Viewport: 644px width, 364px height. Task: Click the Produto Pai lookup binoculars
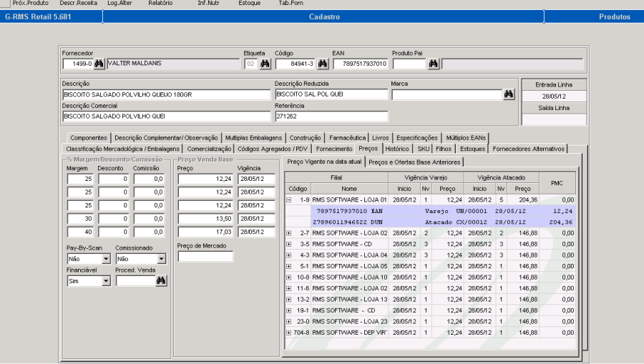(x=433, y=64)
